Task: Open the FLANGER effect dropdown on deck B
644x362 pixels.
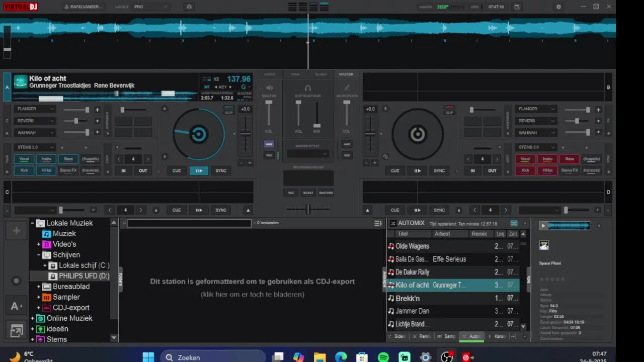Action: coord(536,109)
